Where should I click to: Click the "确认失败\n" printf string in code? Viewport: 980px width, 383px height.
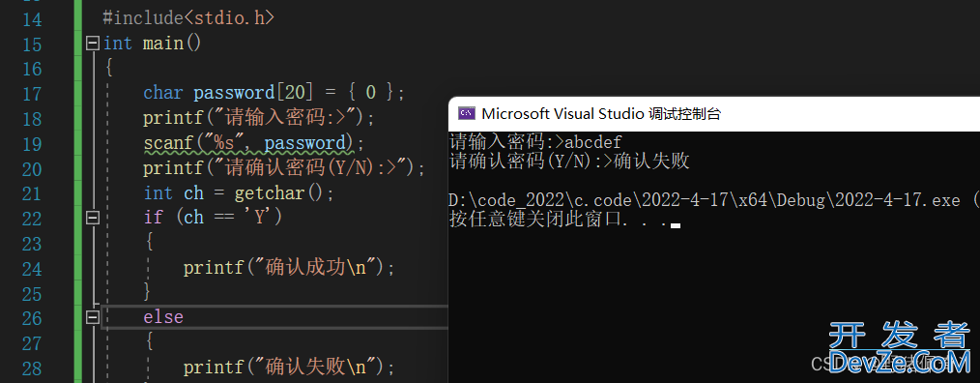(x=314, y=367)
